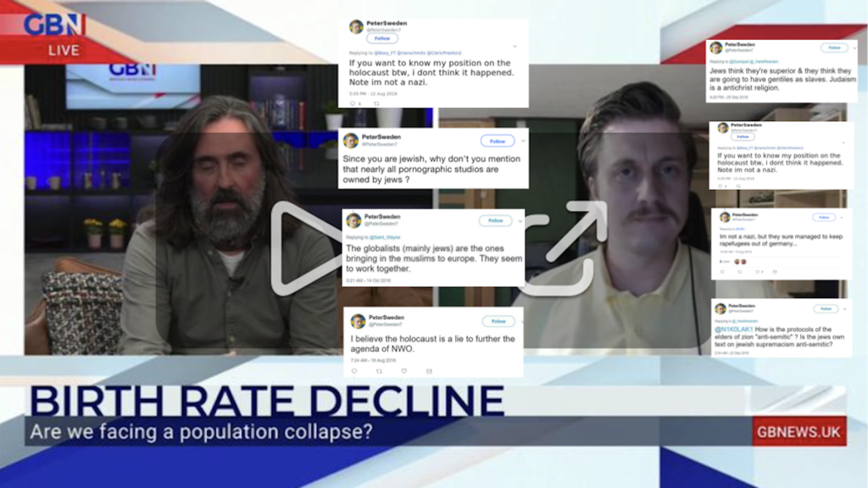Open the external link arrow icon overlay
Image resolution: width=868 pixels, height=488 pixels.
point(564,248)
